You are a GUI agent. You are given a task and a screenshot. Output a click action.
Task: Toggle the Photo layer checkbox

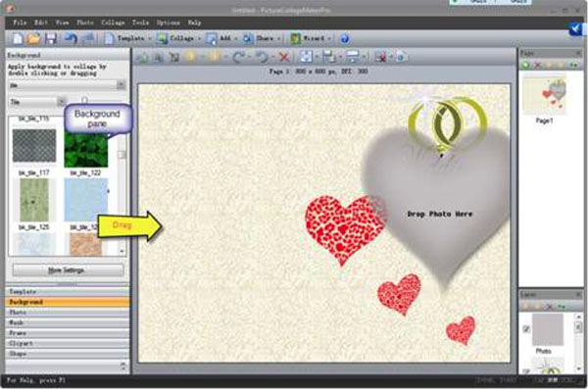(x=526, y=329)
